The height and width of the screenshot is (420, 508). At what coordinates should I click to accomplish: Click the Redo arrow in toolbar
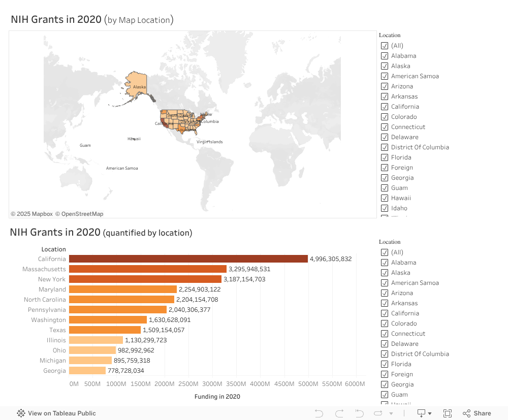[x=339, y=413]
